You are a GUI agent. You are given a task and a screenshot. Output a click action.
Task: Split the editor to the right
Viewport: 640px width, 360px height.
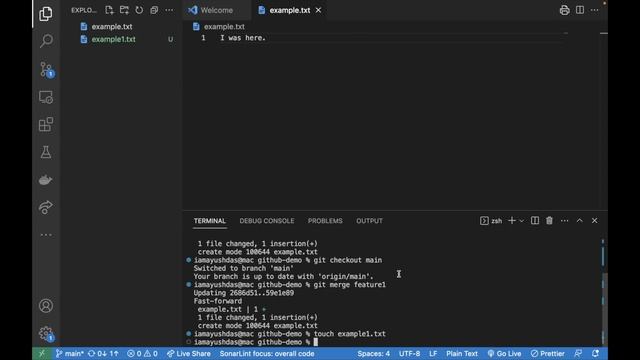pos(580,10)
